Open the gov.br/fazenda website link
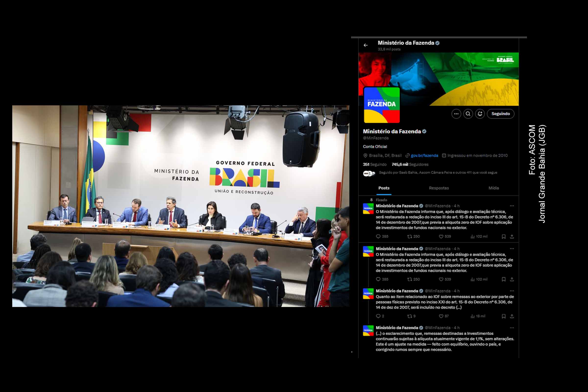Screen dimensions: 588x392 click(x=424, y=156)
